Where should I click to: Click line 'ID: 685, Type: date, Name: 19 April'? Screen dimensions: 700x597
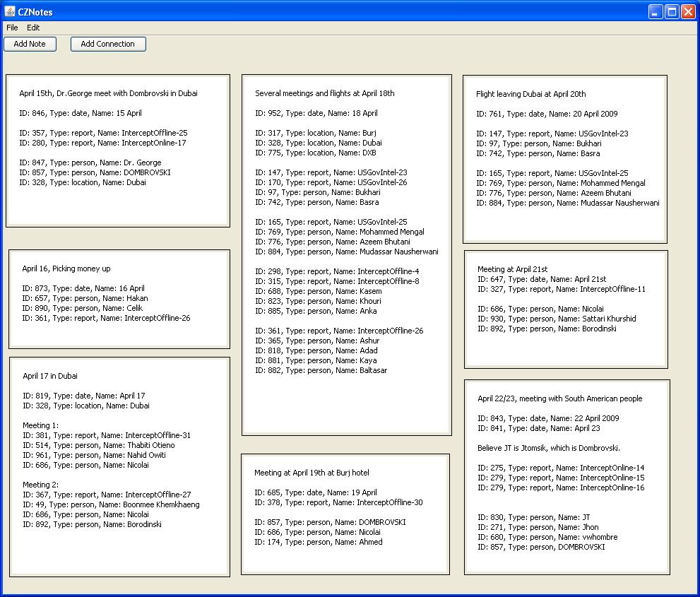pos(316,492)
